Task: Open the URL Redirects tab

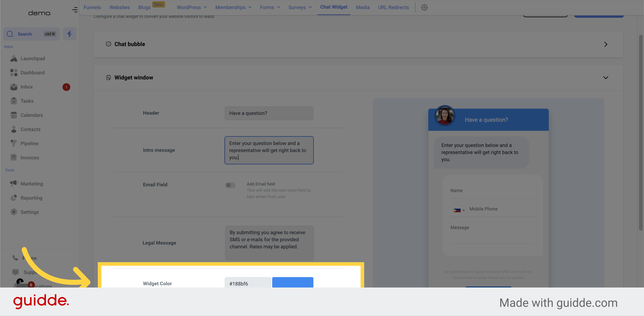Action: pos(393,7)
